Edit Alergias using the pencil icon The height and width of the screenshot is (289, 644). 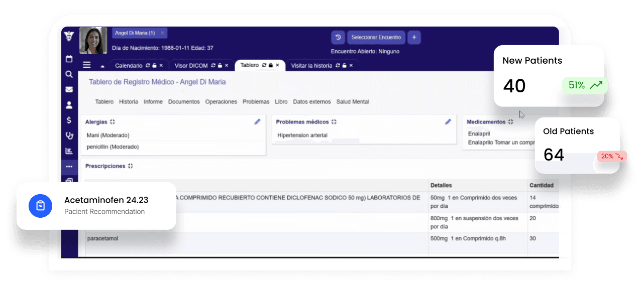[x=257, y=121]
